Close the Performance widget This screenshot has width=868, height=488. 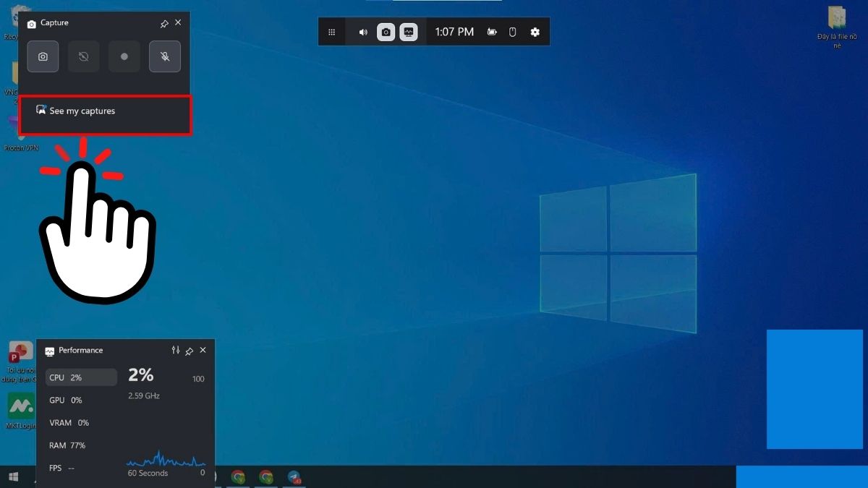coord(203,350)
